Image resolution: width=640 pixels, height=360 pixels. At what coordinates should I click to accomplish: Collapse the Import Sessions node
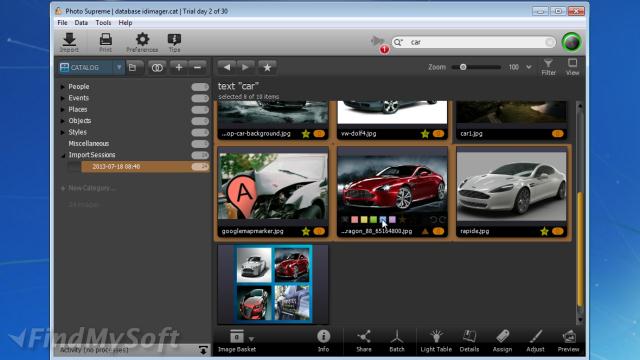(x=63, y=156)
